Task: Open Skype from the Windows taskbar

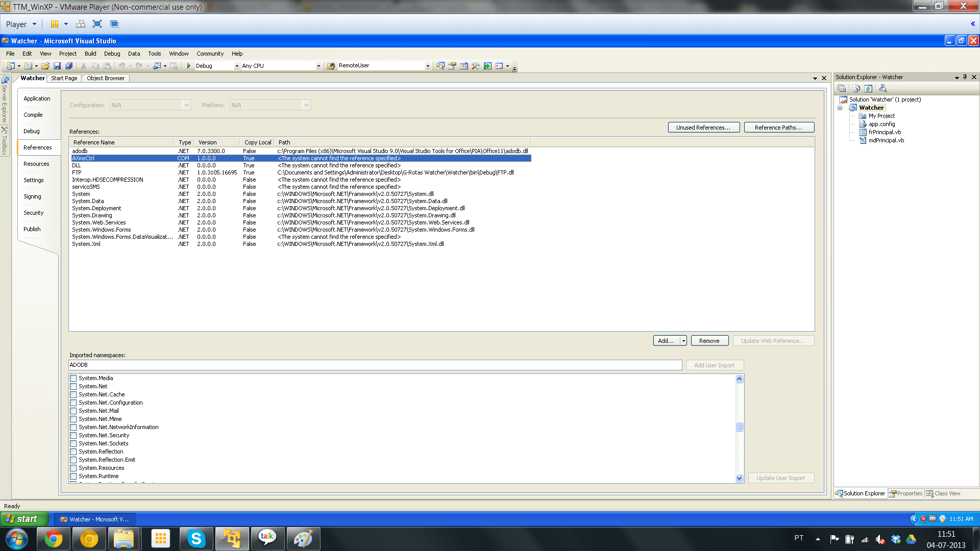Action: [x=196, y=539]
